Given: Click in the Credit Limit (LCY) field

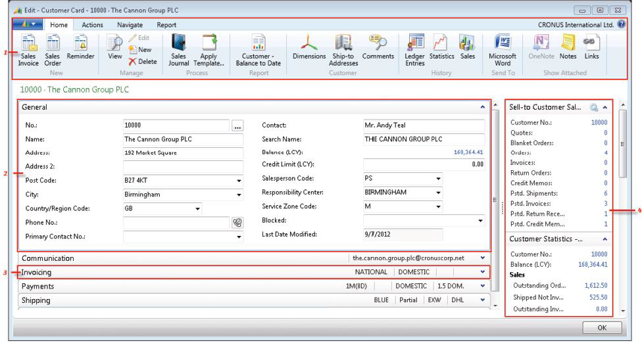Looking at the screenshot, I should [x=424, y=164].
